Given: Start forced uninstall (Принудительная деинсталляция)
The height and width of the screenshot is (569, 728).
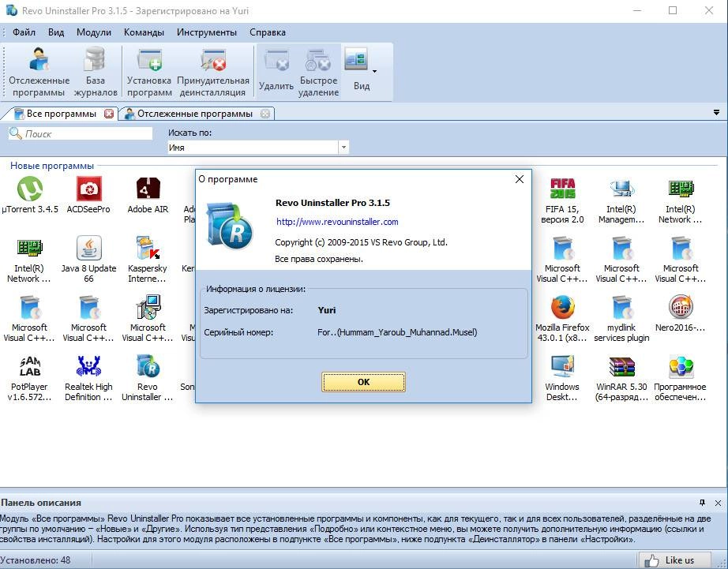Looking at the screenshot, I should pos(213,72).
